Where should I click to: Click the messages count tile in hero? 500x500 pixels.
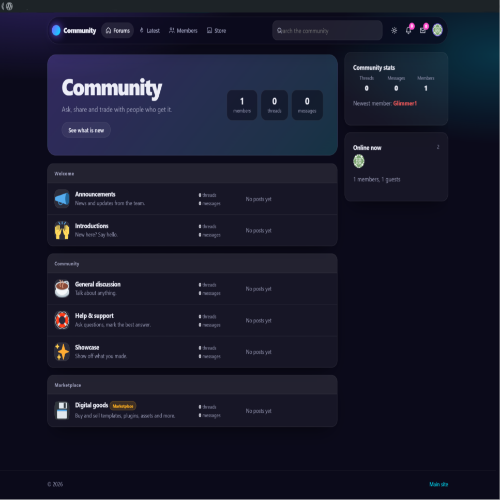coord(307,105)
